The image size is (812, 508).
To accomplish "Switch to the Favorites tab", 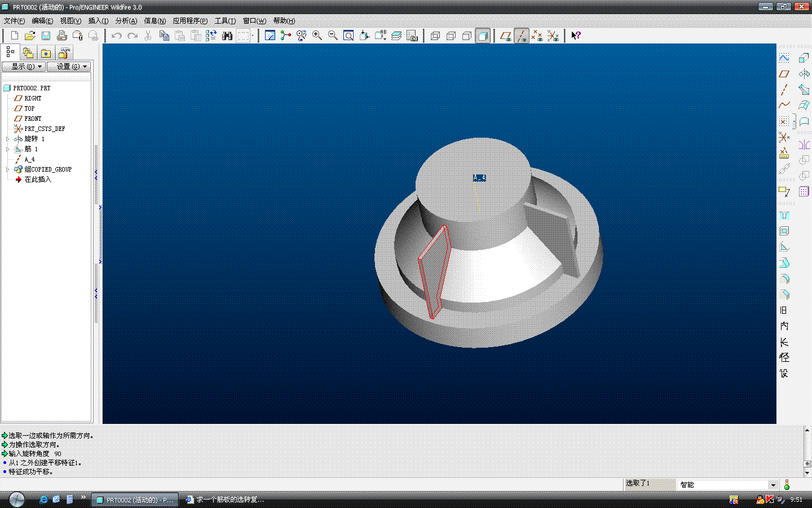I will pos(46,53).
